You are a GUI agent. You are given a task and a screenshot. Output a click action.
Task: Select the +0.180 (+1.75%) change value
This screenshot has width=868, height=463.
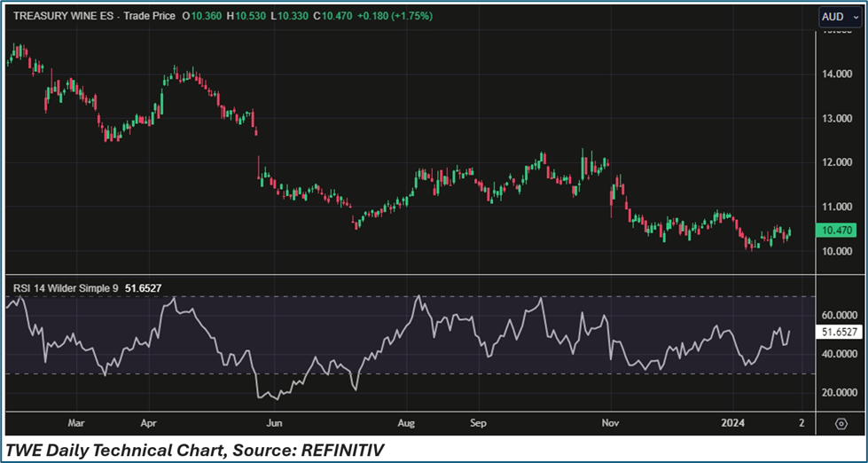coord(395,16)
